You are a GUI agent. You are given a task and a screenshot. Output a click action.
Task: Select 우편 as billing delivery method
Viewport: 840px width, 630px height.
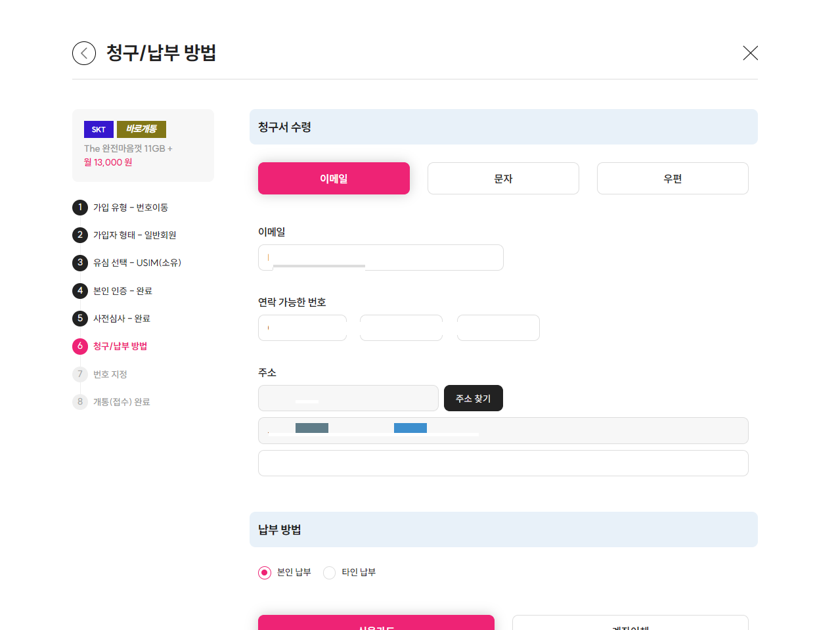point(673,178)
